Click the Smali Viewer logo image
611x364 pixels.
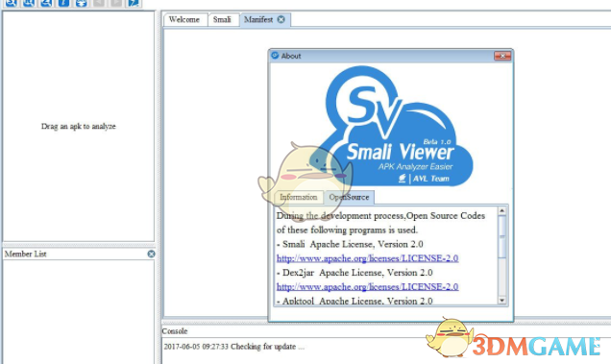point(399,126)
